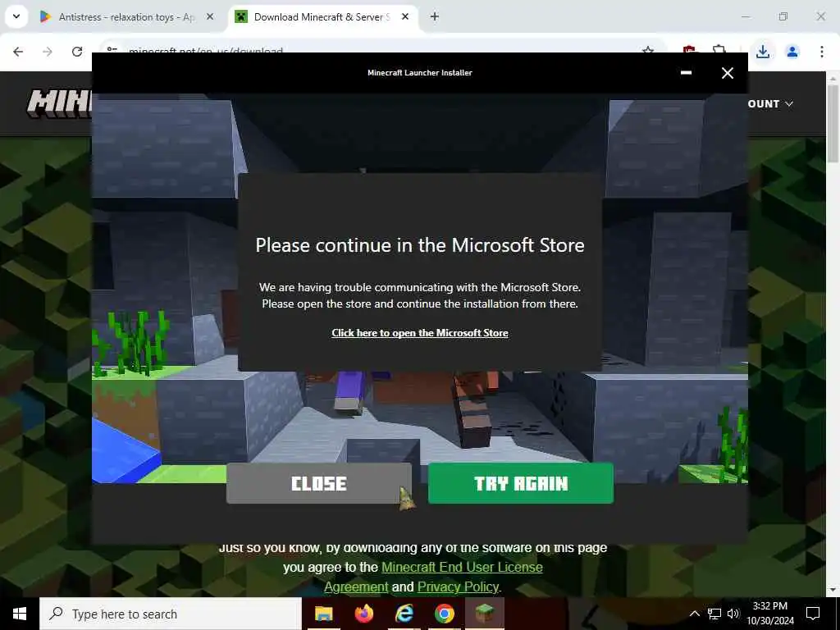Open the Microsoft Store link in the dialog
Image resolution: width=840 pixels, height=630 pixels.
tap(419, 333)
